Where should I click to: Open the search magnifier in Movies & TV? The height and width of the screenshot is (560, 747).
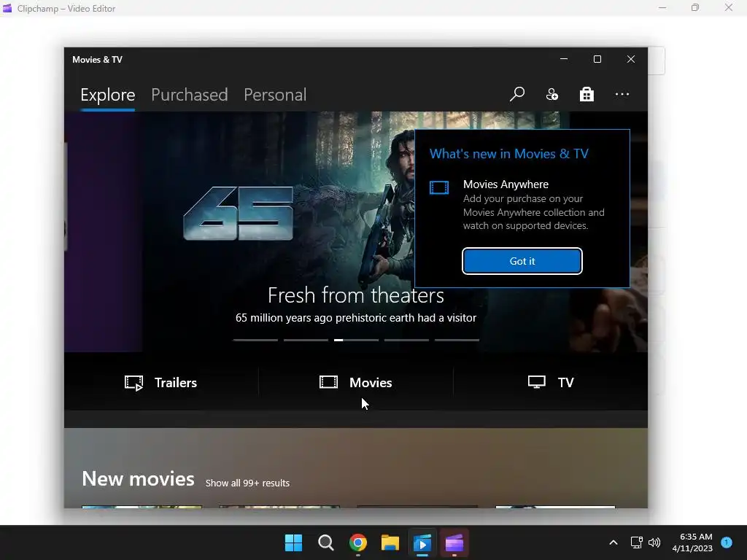click(517, 94)
